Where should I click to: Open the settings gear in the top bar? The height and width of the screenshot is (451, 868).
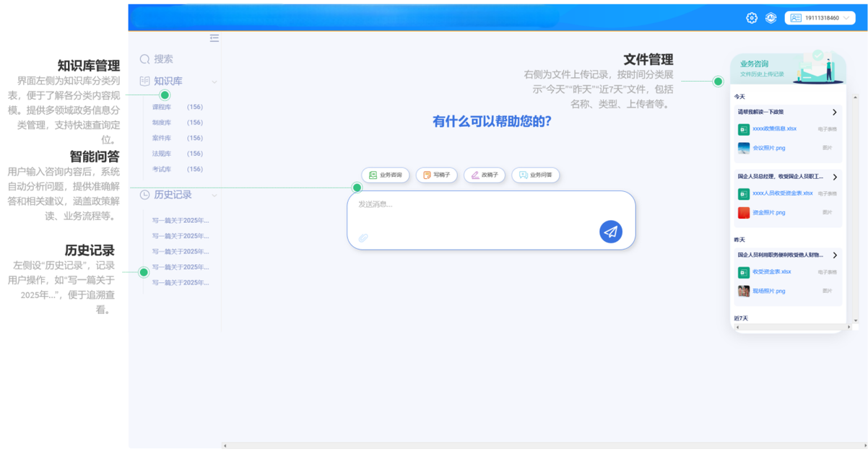752,18
